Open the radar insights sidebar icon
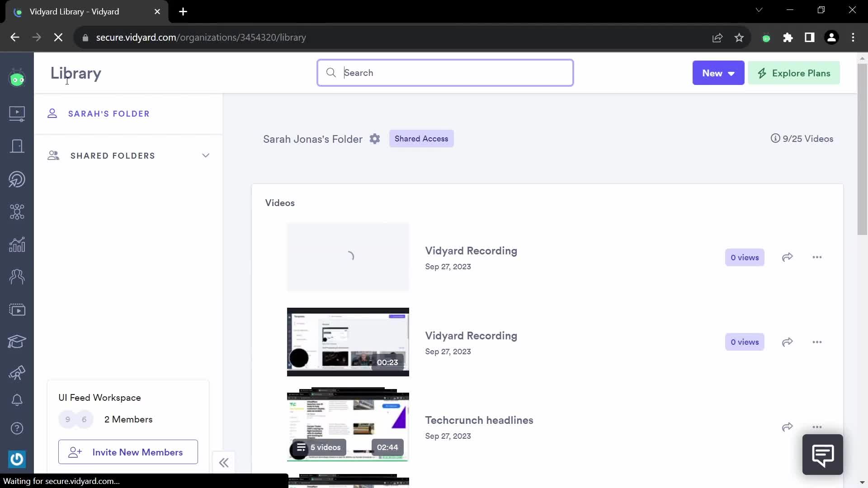Screen dimensions: 868x488 (17, 179)
